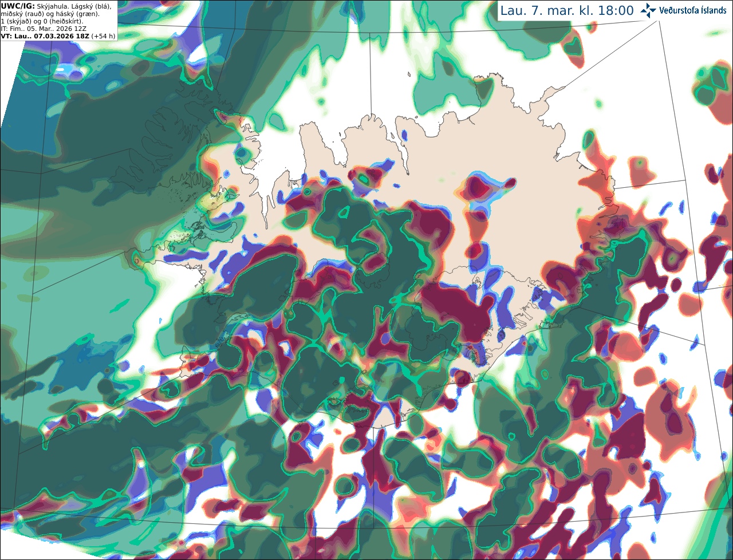Click the 'Lau. 7. mar. kl. 18:00' timestamp
Viewport: 733px width, 560px height.
(566, 11)
